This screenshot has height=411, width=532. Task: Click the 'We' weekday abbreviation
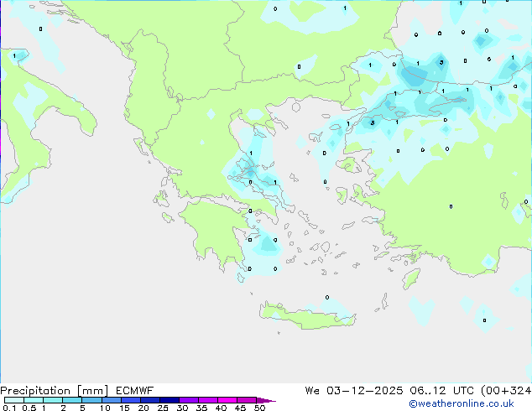tap(312, 391)
